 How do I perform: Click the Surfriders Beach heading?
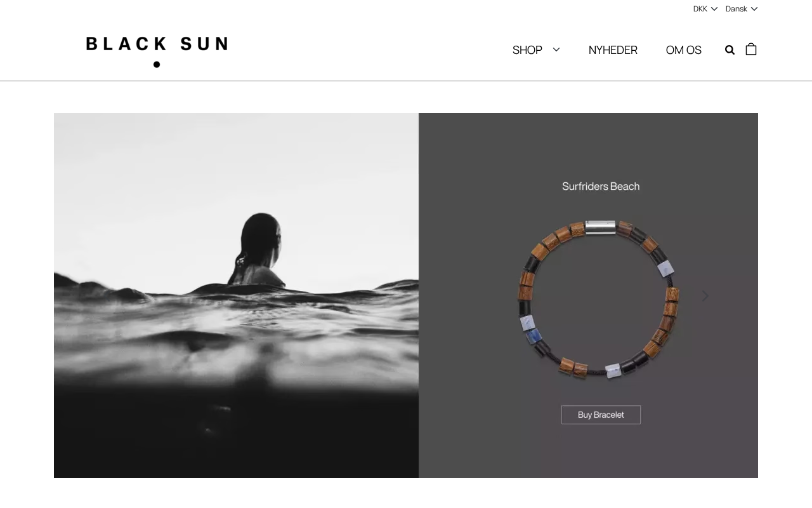coord(601,186)
